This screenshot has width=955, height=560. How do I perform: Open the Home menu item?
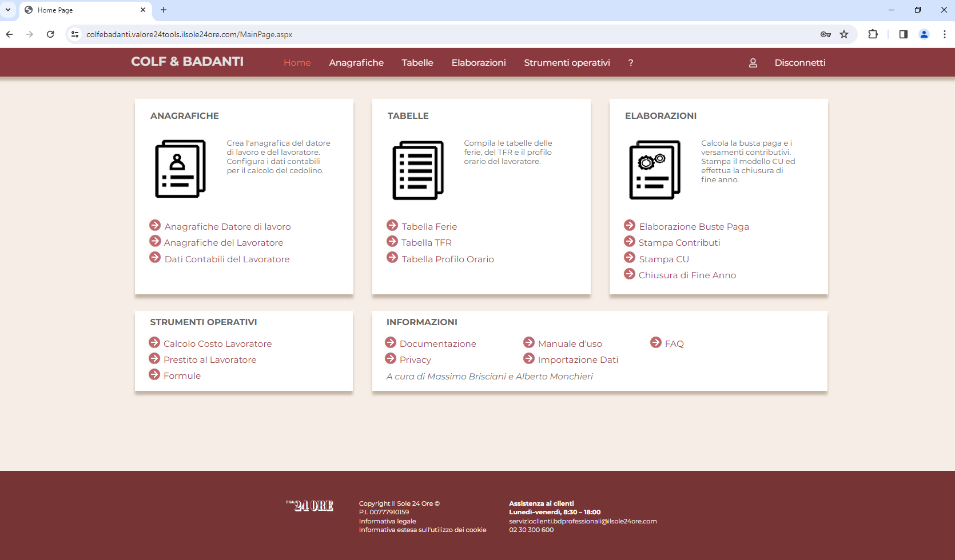pyautogui.click(x=297, y=63)
